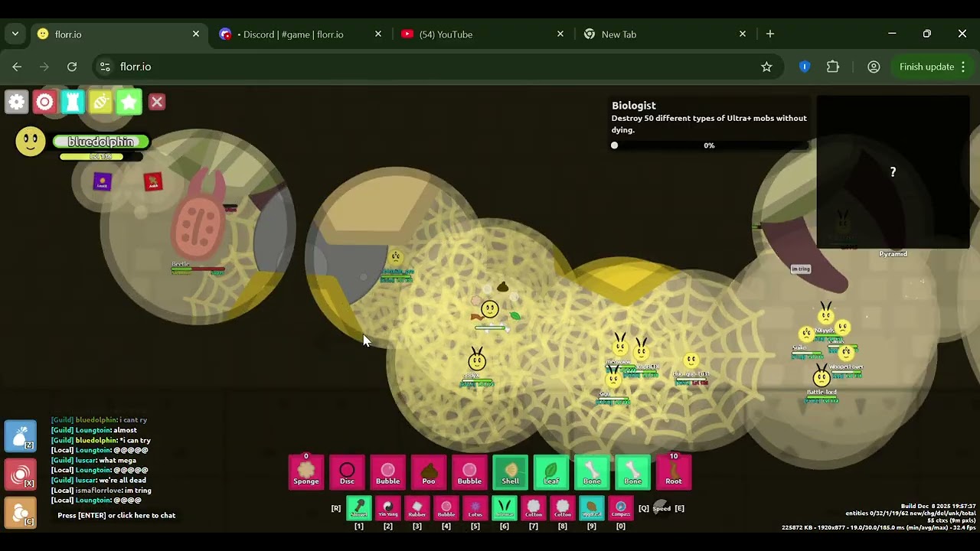Image resolution: width=980 pixels, height=551 pixels.
Task: Click the Biologist achievement title
Action: (x=633, y=106)
